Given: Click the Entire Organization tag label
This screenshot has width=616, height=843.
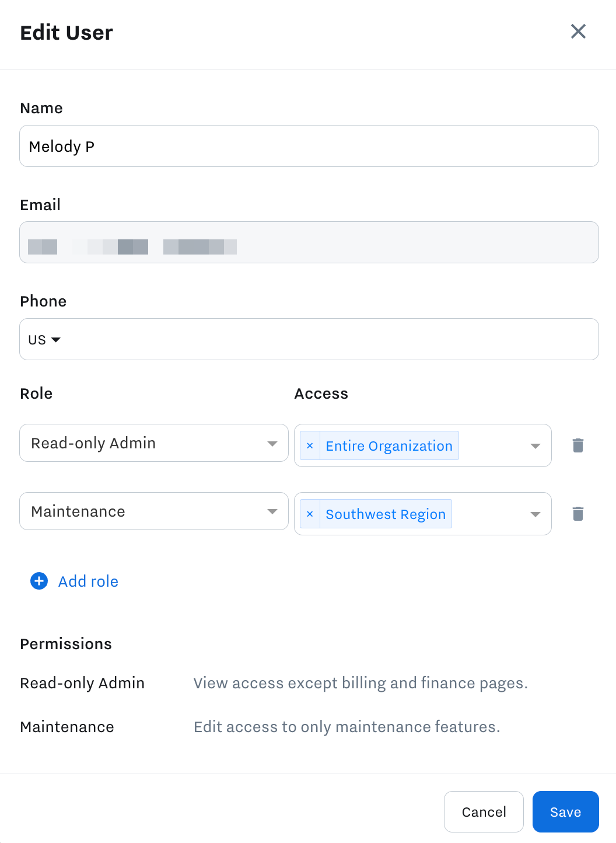Looking at the screenshot, I should (389, 446).
